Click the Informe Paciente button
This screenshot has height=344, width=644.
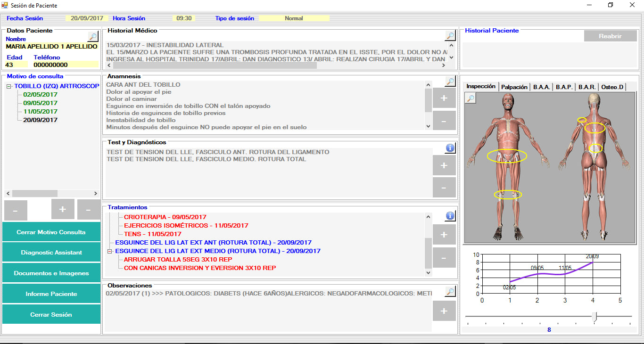[x=51, y=294]
